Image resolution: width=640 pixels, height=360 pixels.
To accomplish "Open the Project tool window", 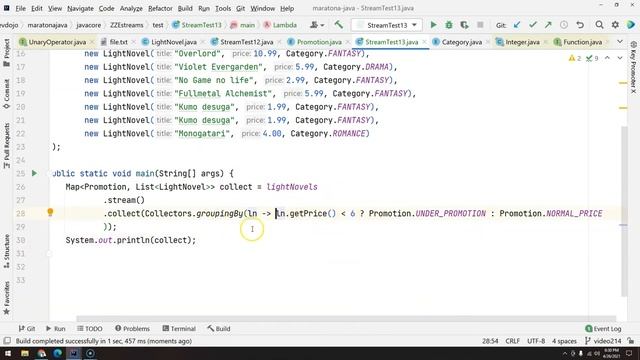I will tap(7, 53).
